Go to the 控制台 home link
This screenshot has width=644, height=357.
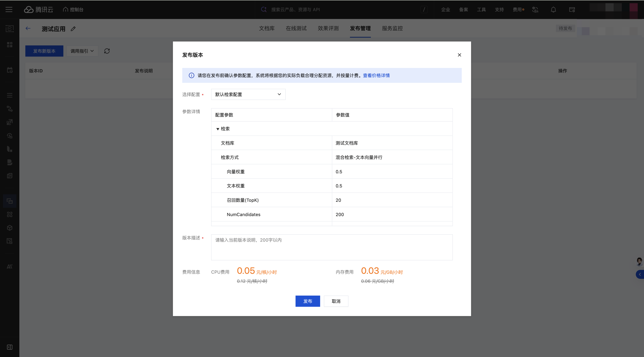(x=73, y=9)
